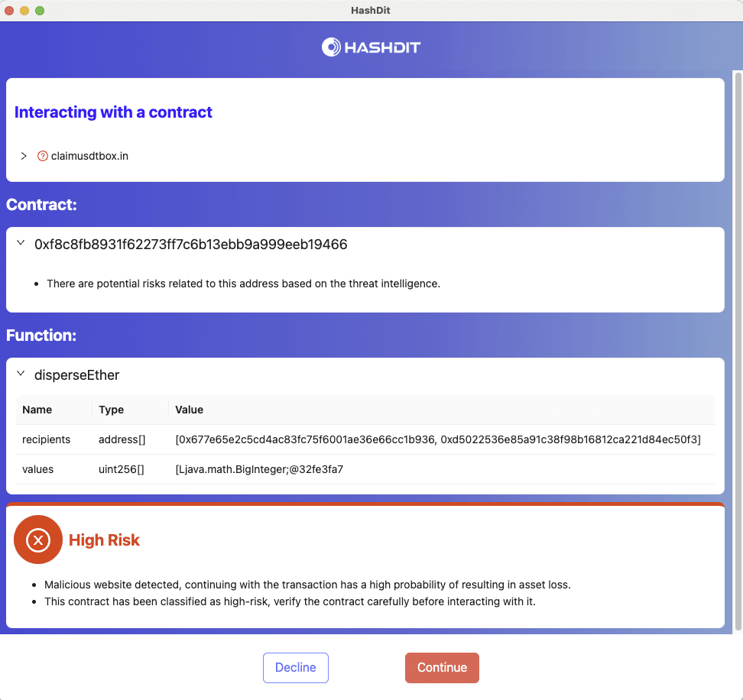Click the 'address[]' type cell

tap(122, 439)
